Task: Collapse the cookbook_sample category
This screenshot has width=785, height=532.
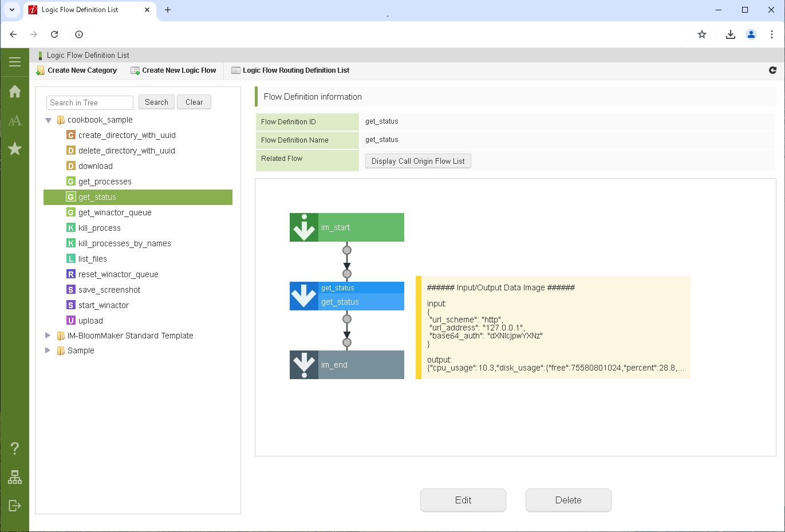Action: (x=49, y=120)
